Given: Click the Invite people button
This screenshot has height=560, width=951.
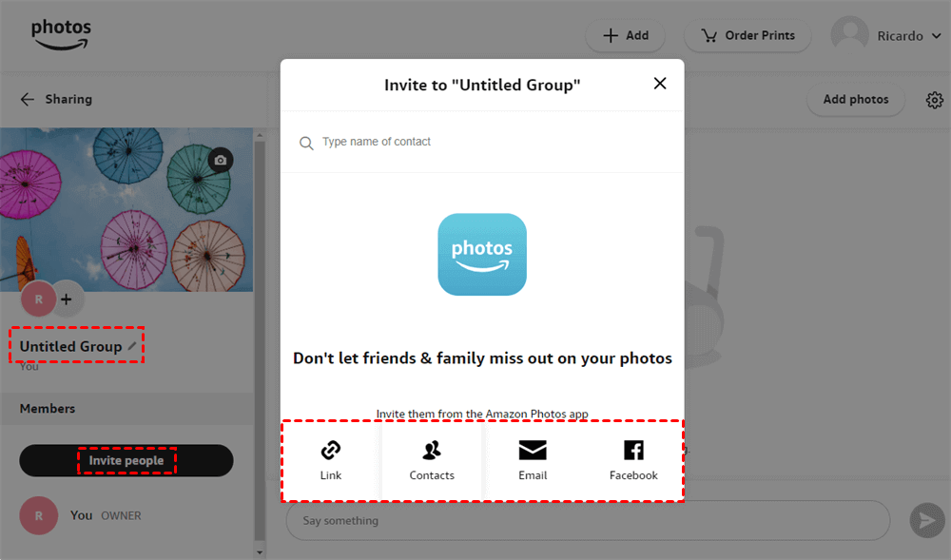Looking at the screenshot, I should tap(126, 460).
